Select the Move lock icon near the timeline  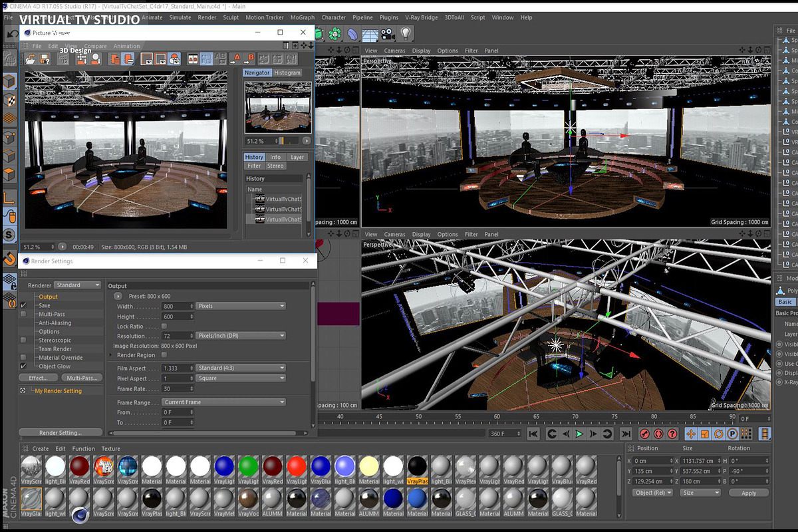pos(692,434)
